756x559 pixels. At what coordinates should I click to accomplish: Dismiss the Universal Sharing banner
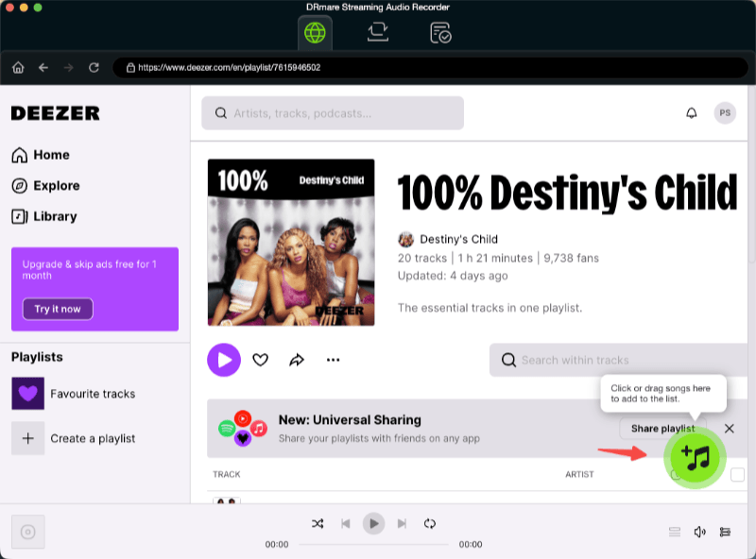(x=729, y=429)
